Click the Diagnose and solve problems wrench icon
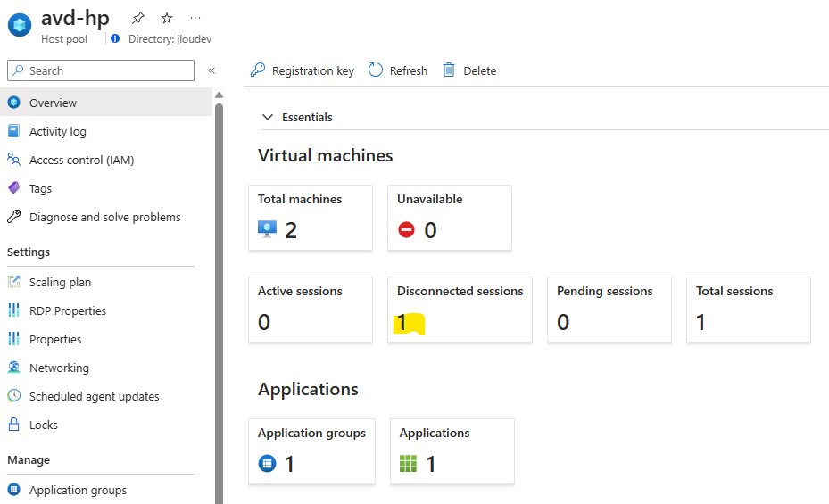829x504 pixels. (x=13, y=216)
